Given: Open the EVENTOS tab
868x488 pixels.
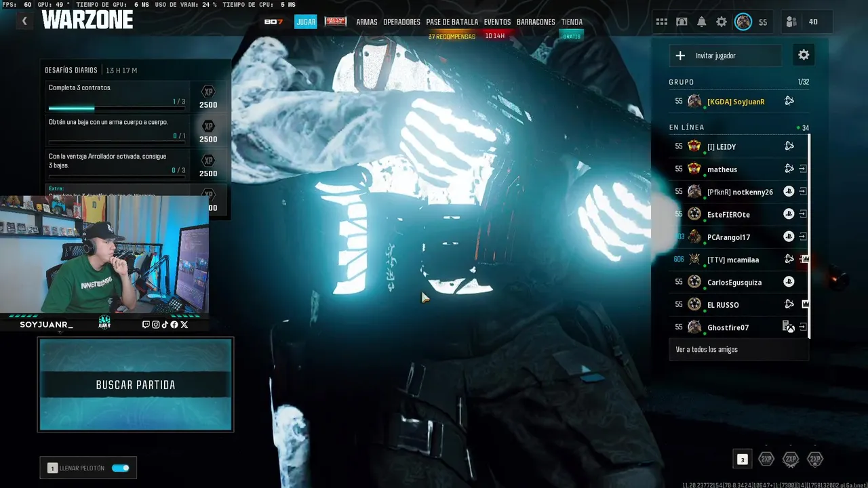Looking at the screenshot, I should (497, 22).
